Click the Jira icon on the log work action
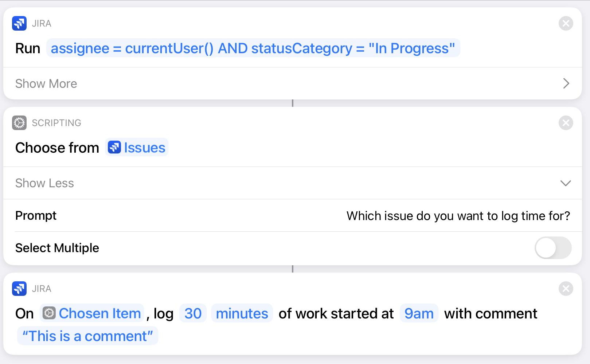The width and height of the screenshot is (590, 364). pyautogui.click(x=20, y=289)
